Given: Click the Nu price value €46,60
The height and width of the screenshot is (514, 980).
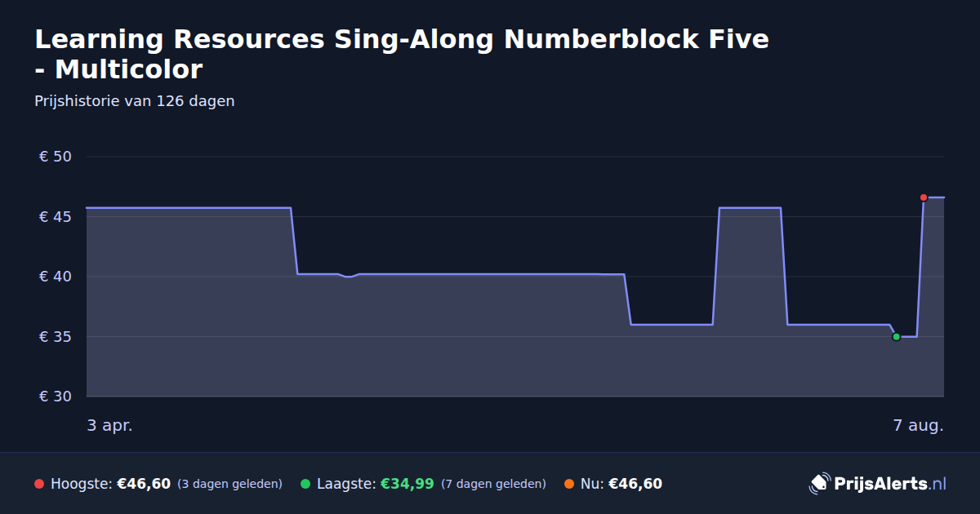Looking at the screenshot, I should point(635,484).
